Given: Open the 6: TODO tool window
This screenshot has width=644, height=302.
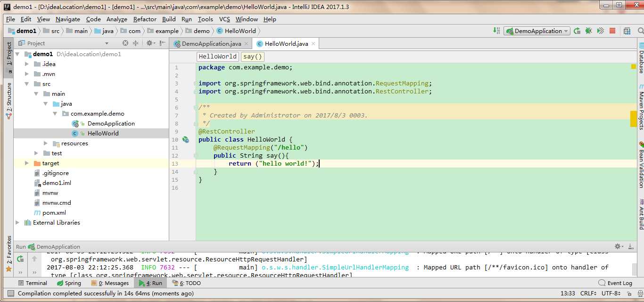Looking at the screenshot, I should coord(187,283).
